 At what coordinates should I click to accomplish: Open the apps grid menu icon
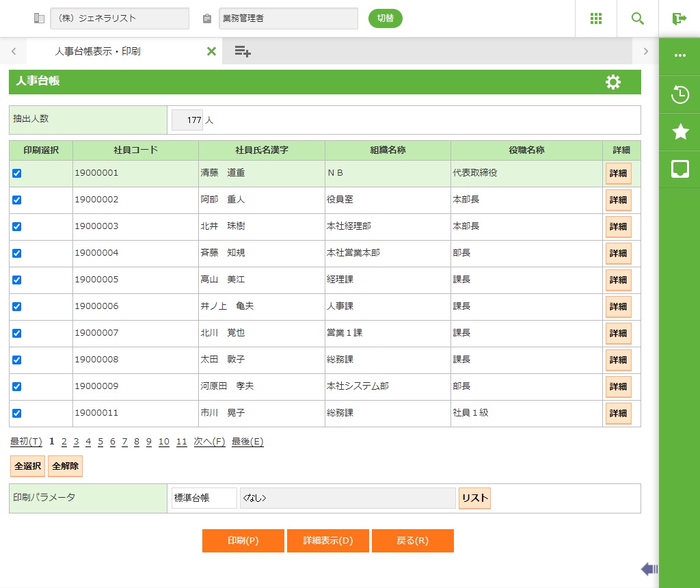click(595, 18)
